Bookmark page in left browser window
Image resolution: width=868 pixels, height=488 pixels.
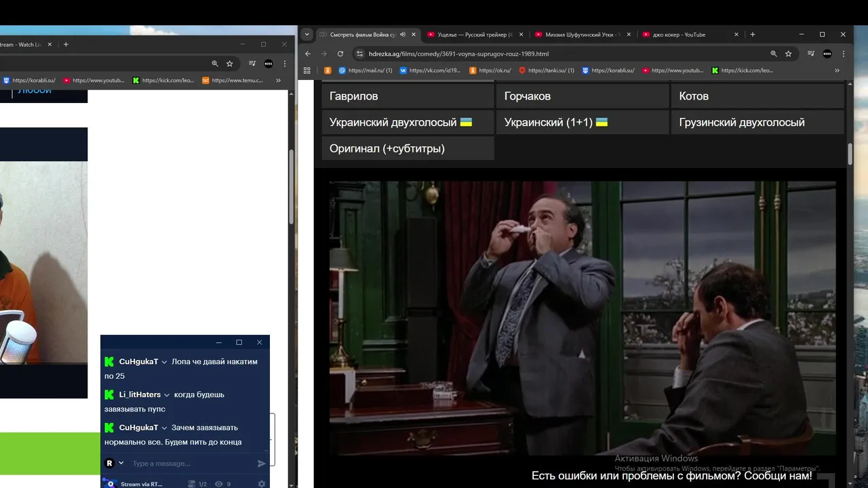pos(230,63)
